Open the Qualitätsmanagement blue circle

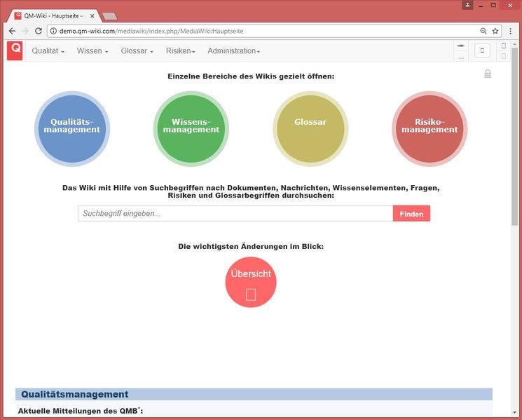click(x=71, y=129)
